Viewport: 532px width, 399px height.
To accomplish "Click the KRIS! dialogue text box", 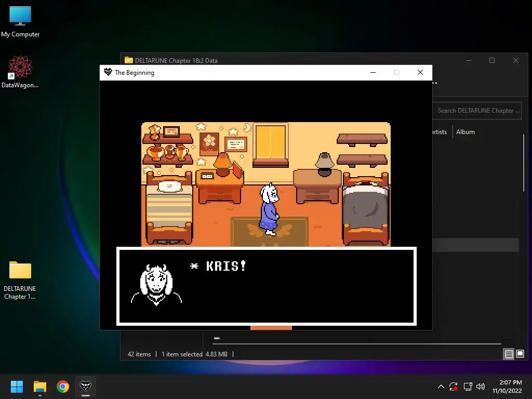I will 267,286.
